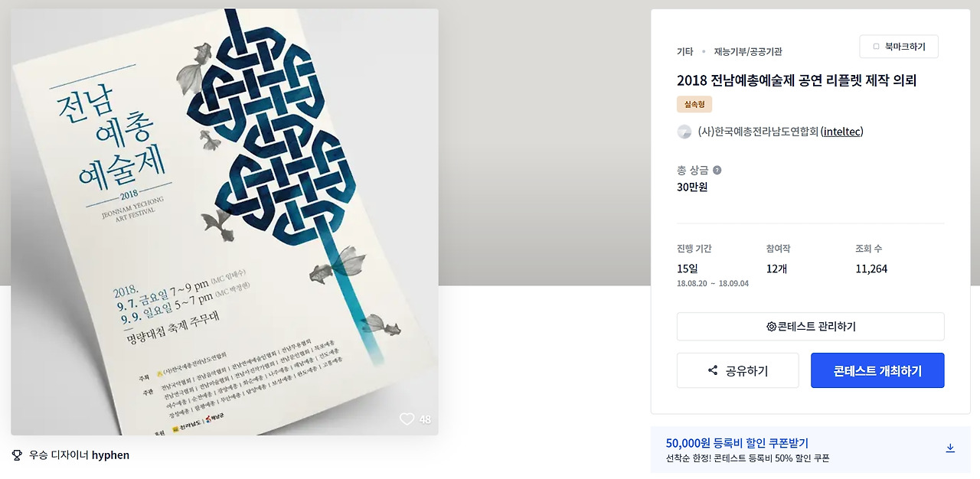The width and height of the screenshot is (980, 479).
Task: Open the inteltec profile link
Action: point(842,132)
